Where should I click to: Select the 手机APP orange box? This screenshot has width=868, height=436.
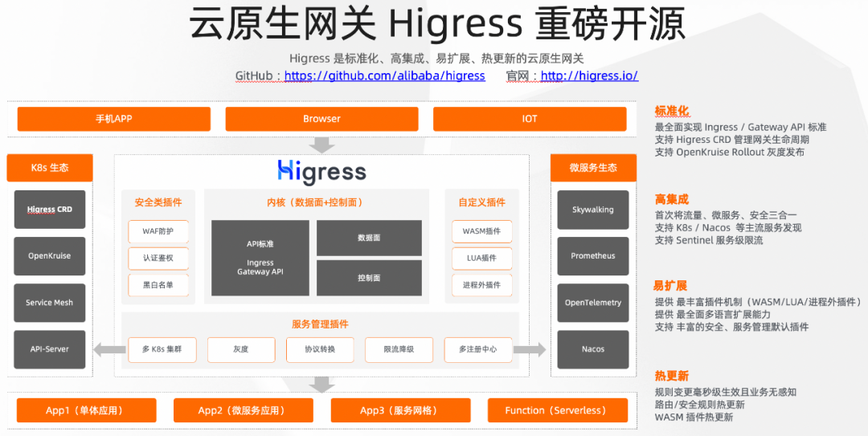click(114, 119)
